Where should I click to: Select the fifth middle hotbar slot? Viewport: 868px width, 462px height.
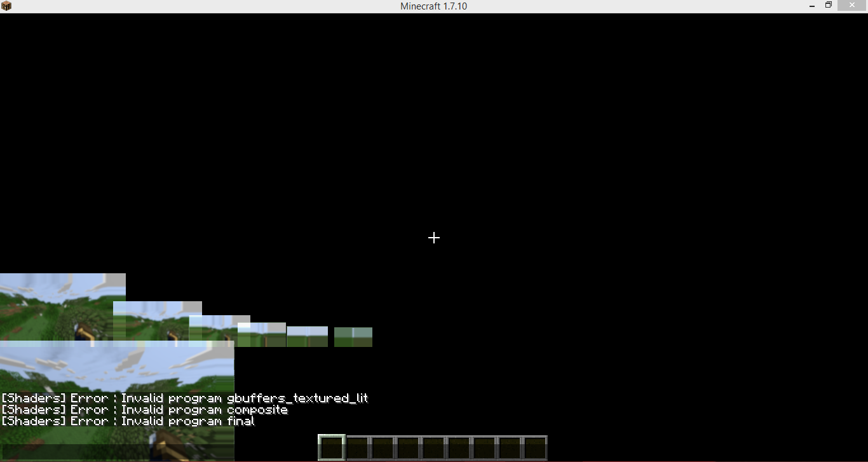[x=434, y=447]
